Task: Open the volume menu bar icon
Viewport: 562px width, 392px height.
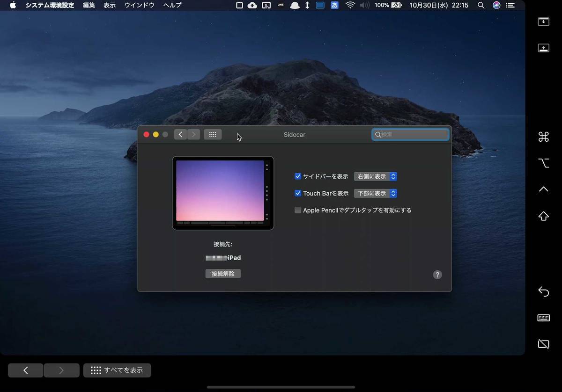Action: point(365,5)
